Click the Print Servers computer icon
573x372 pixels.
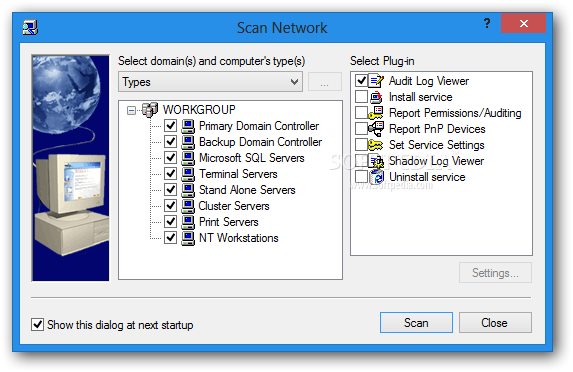click(x=188, y=222)
